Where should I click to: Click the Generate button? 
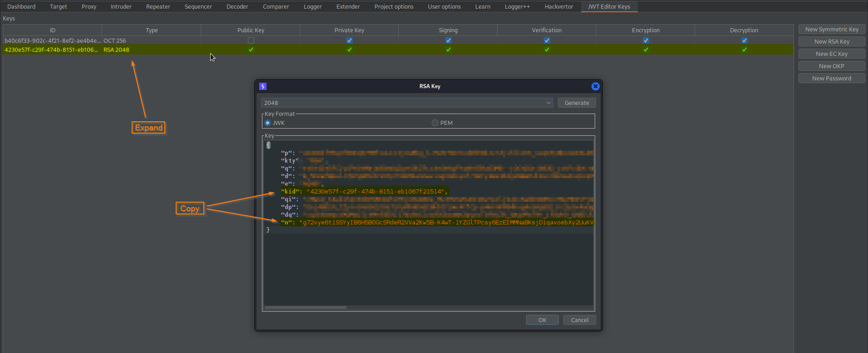pyautogui.click(x=577, y=103)
